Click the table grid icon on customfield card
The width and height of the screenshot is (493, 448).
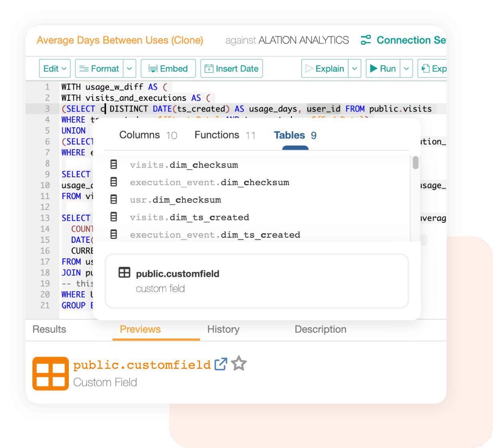pyautogui.click(x=125, y=272)
